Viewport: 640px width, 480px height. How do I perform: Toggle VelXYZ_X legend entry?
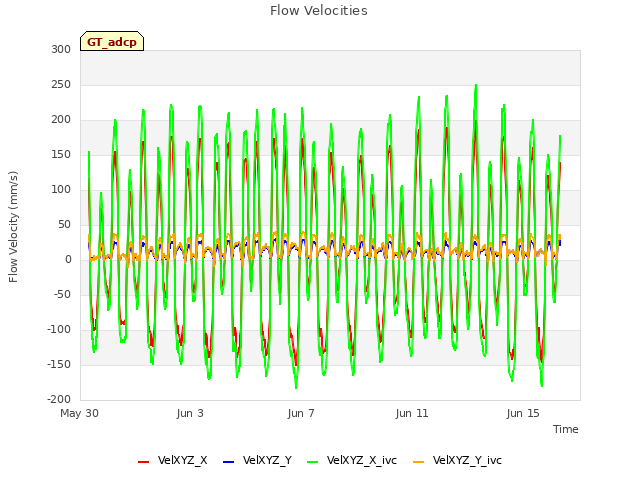coord(173,460)
